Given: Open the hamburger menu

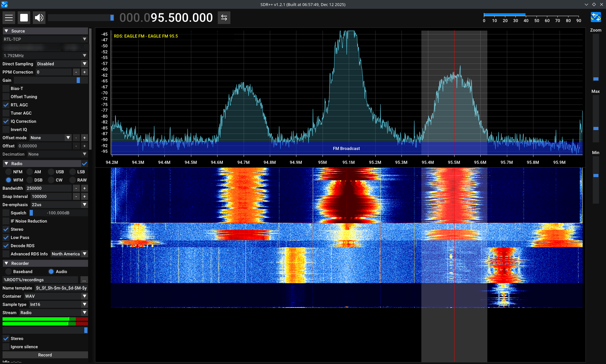Looking at the screenshot, I should tap(9, 18).
